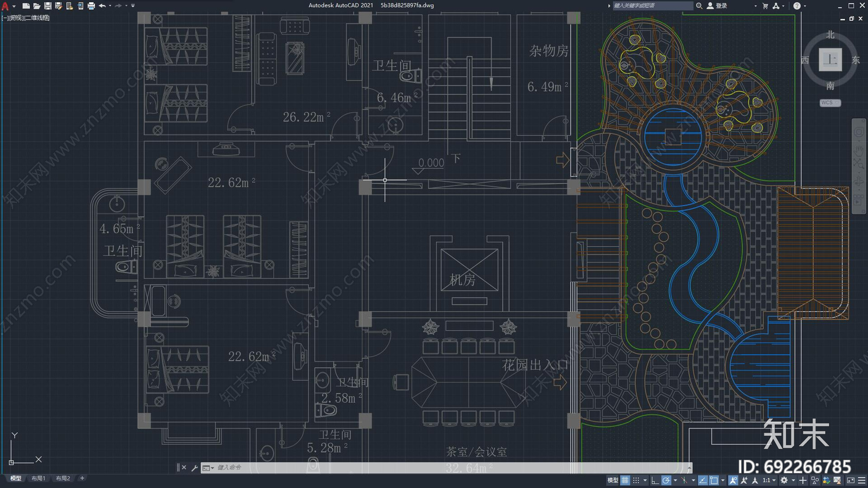The image size is (868, 488).
Task: Toggle auto-add annotation scales icon
Action: pos(744,480)
